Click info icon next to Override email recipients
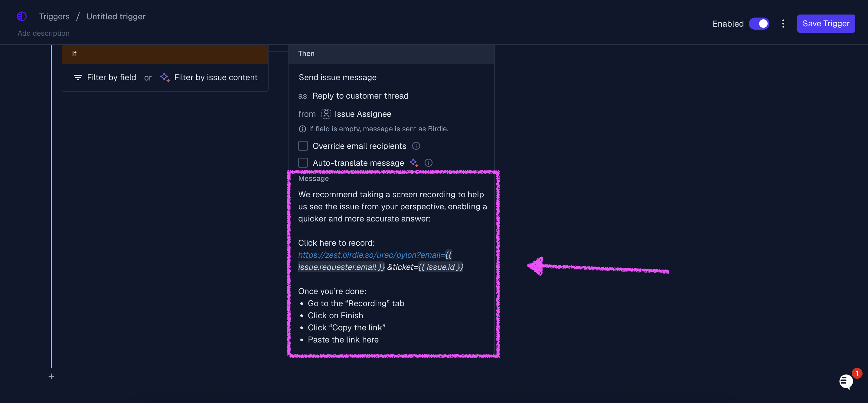 coord(416,146)
